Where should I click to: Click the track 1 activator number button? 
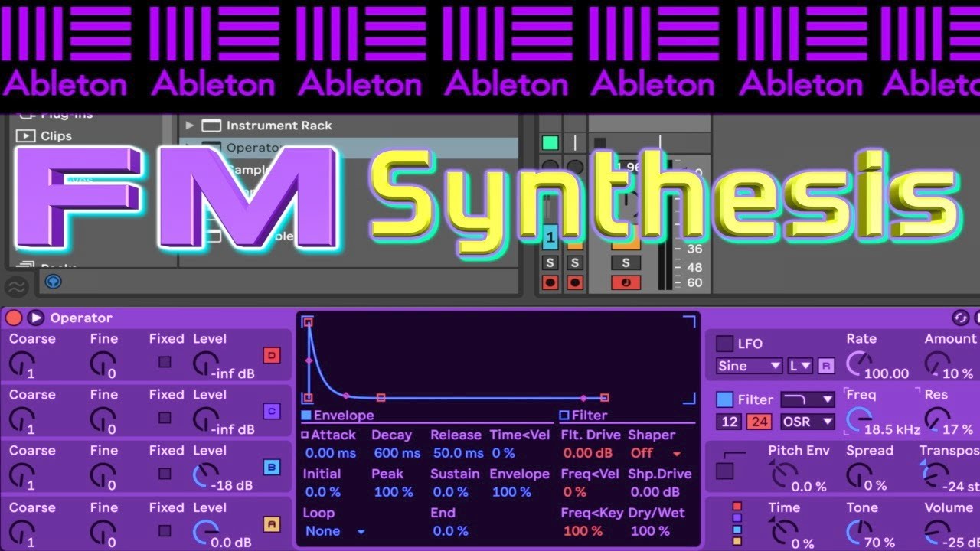tap(550, 238)
